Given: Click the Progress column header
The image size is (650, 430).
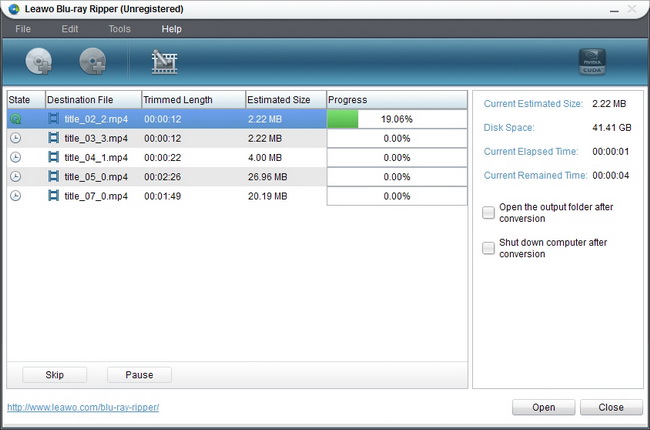Looking at the screenshot, I should (x=397, y=100).
